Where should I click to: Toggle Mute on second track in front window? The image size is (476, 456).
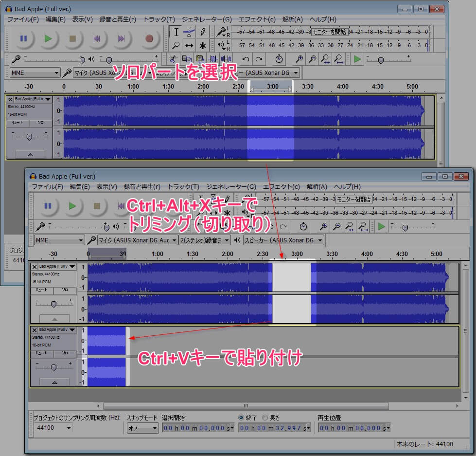coord(42,353)
